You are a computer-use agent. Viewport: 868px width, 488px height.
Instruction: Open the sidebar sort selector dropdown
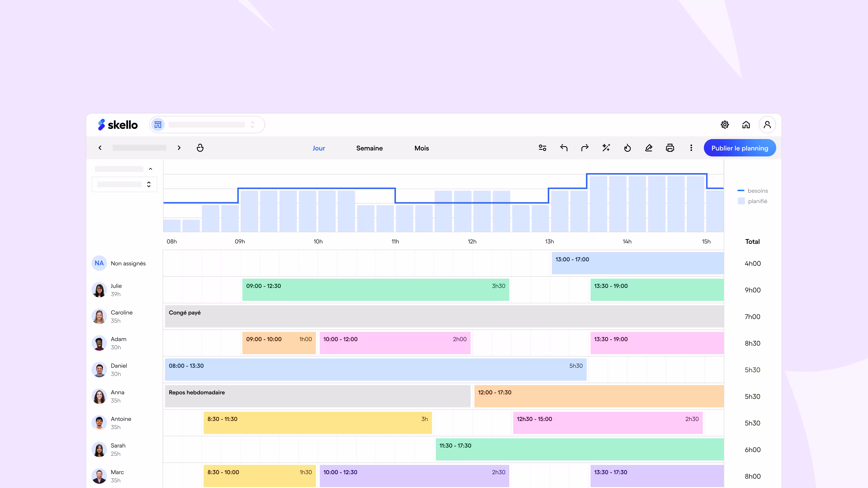click(x=124, y=184)
